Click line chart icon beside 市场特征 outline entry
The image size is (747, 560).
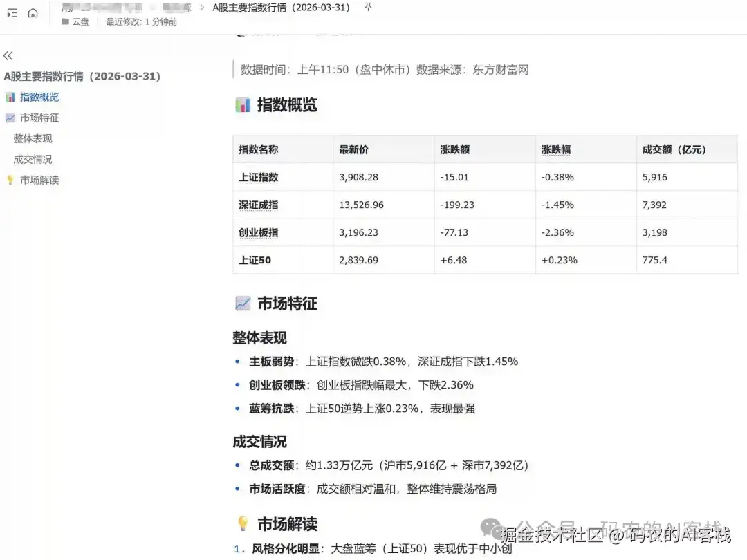click(10, 118)
